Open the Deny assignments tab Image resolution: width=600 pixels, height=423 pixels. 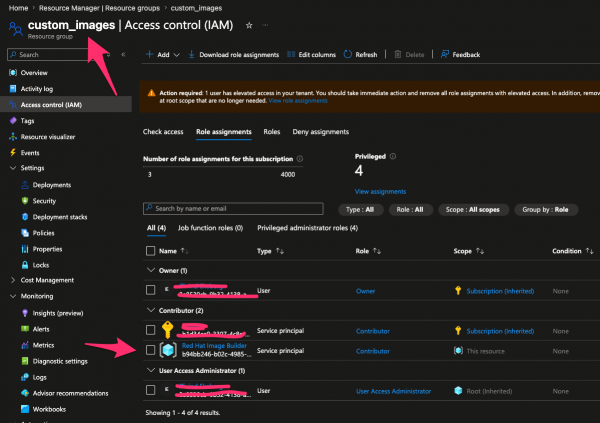coord(321,132)
